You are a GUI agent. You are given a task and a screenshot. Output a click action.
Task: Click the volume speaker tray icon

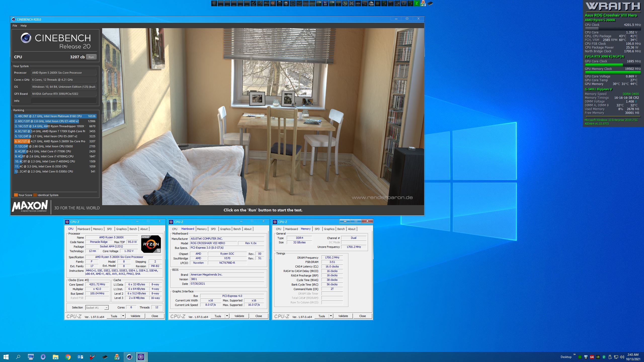coord(622,357)
